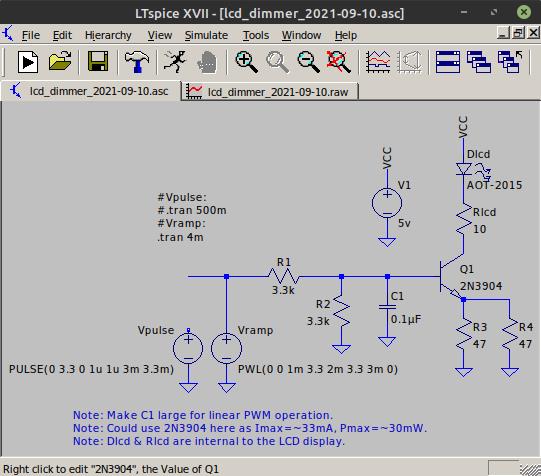This screenshot has width=541, height=476.
Task: Click the VCC label above V1
Action: click(387, 158)
